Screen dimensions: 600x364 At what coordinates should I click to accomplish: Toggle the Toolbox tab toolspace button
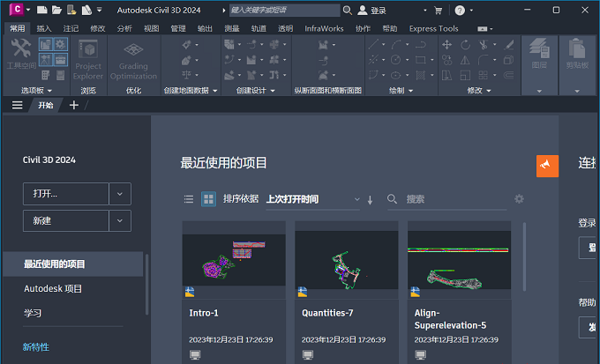click(61, 60)
